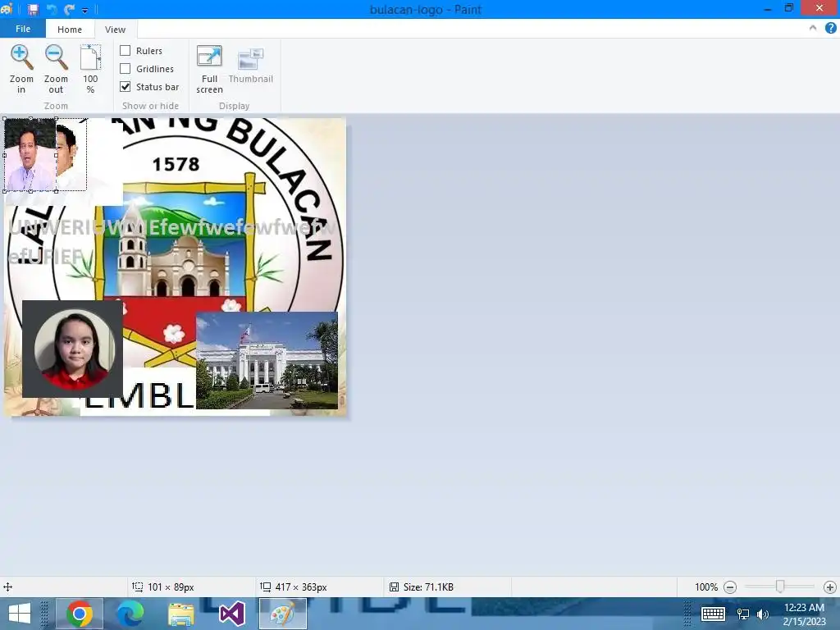Open the touch keyboard tray icon
840x630 pixels.
tap(713, 614)
